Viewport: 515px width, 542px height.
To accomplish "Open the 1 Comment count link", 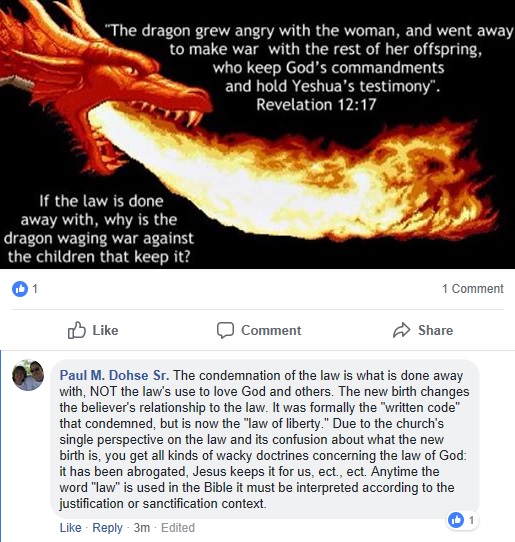I will [x=473, y=289].
